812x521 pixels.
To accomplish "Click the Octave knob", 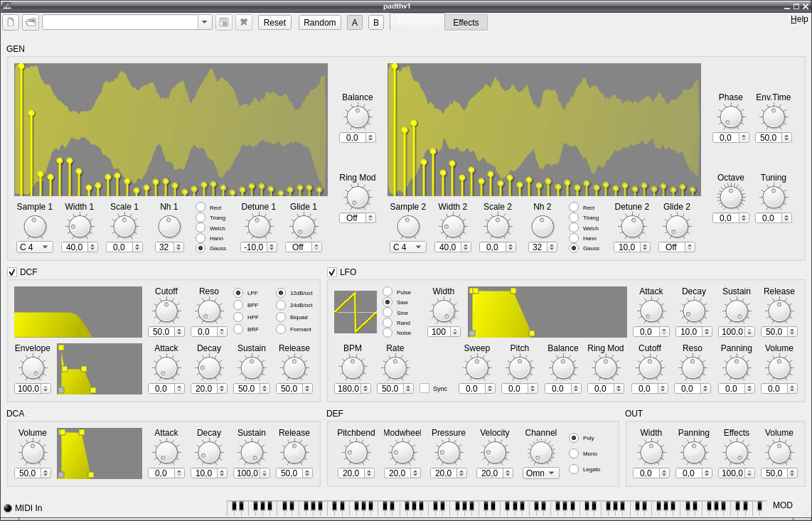I will 731,198.
